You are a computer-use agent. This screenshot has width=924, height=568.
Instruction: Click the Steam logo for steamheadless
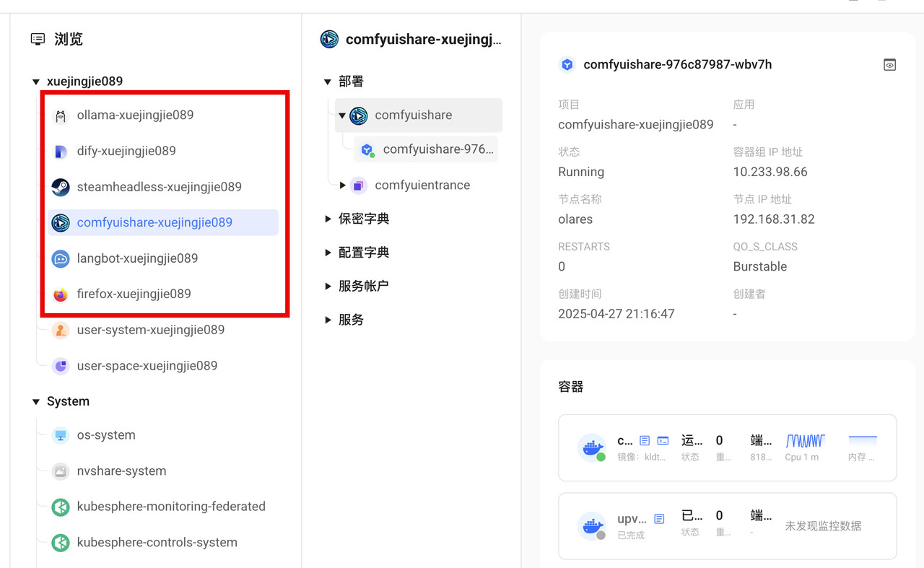tap(61, 187)
